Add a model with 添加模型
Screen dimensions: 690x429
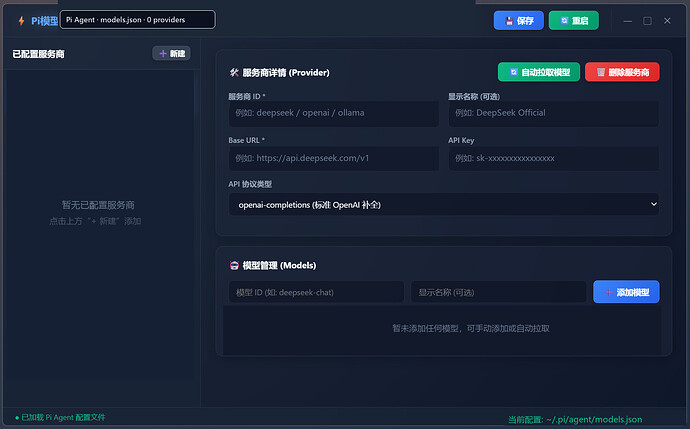click(626, 292)
